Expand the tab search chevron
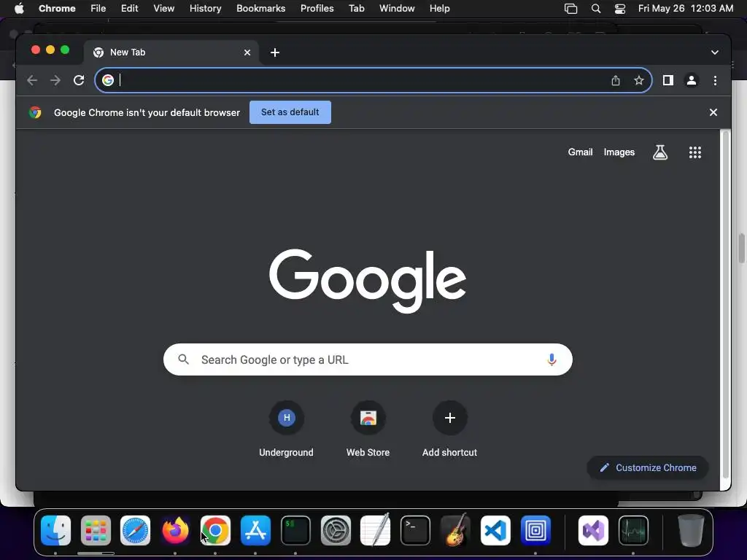This screenshot has height=560, width=747. pyautogui.click(x=715, y=52)
